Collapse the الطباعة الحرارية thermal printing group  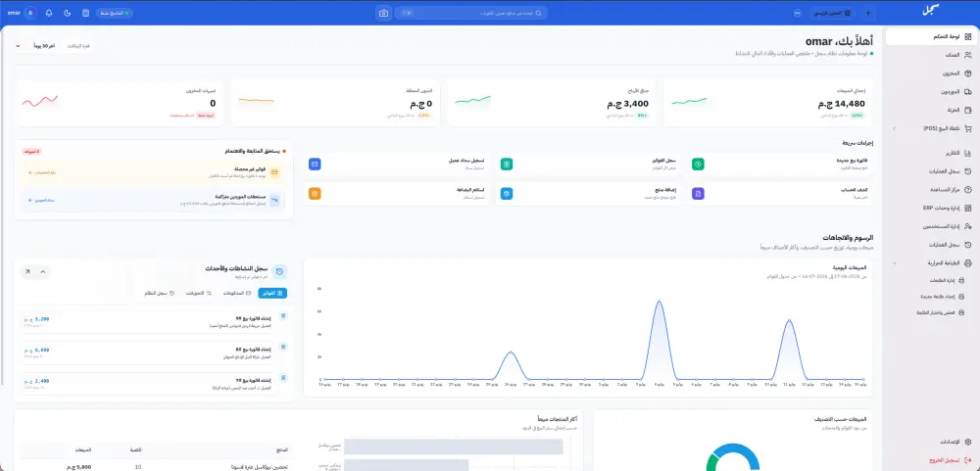894,263
